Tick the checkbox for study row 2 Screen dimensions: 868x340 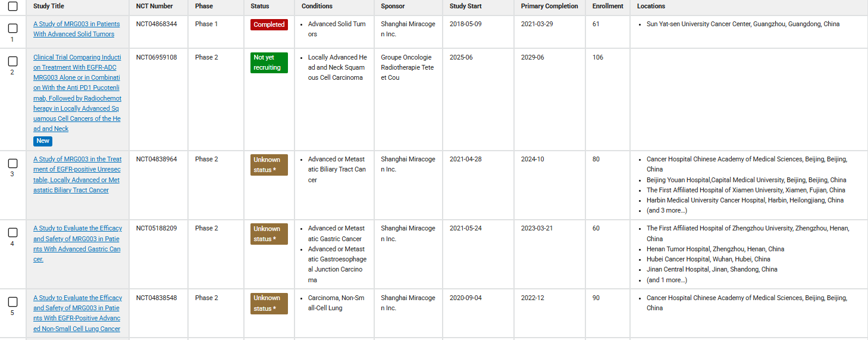pyautogui.click(x=12, y=61)
